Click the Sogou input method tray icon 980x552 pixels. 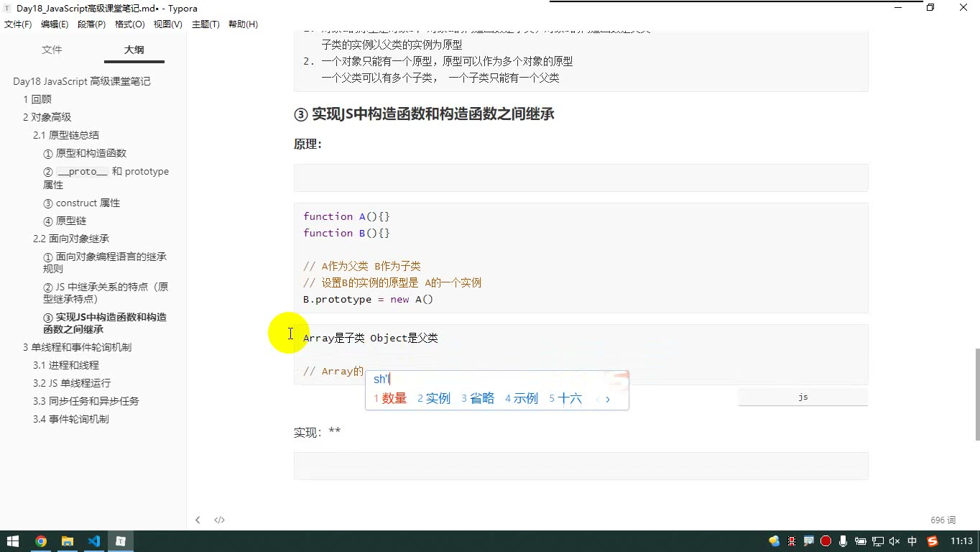pos(933,541)
